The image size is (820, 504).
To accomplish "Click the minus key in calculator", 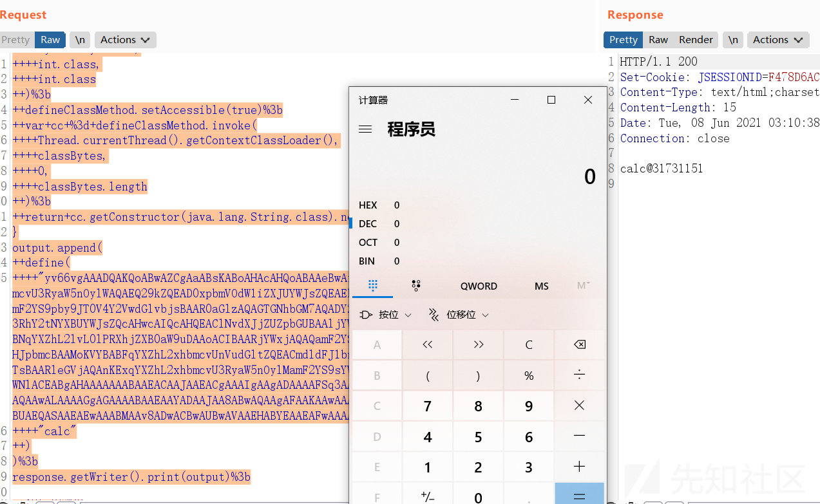I will pyautogui.click(x=579, y=436).
